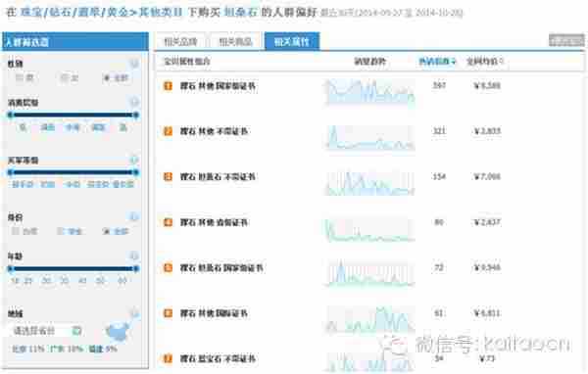Switch to the 相关商品 tab
Image resolution: width=588 pixels, height=374 pixels.
point(235,41)
